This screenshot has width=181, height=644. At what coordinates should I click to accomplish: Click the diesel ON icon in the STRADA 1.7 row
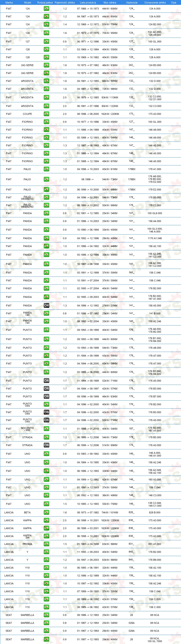(46, 445)
